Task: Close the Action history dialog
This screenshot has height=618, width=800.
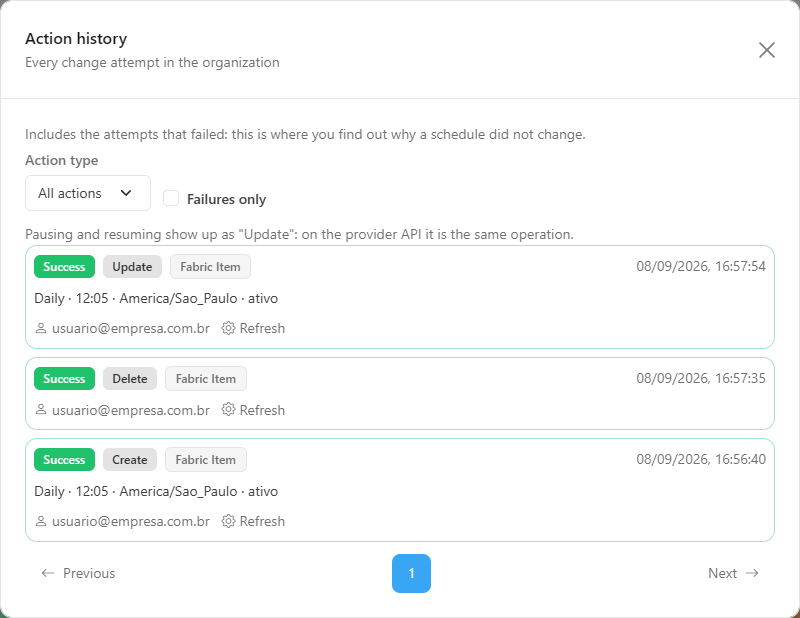Action: click(766, 50)
